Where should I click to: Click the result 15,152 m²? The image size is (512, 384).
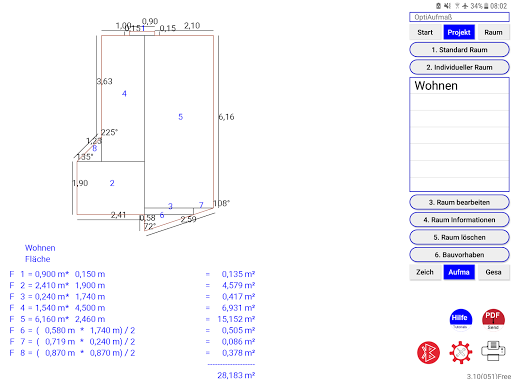(236, 319)
